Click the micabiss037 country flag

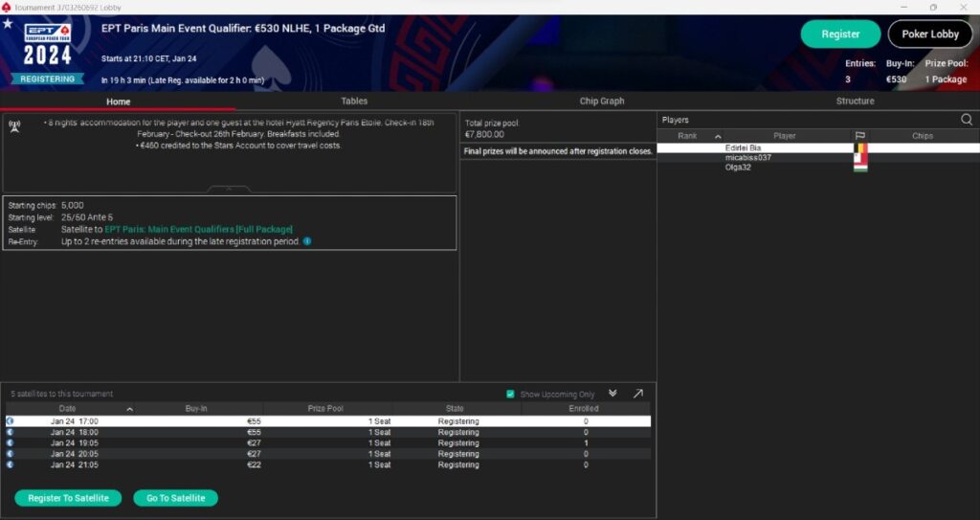[x=860, y=158]
